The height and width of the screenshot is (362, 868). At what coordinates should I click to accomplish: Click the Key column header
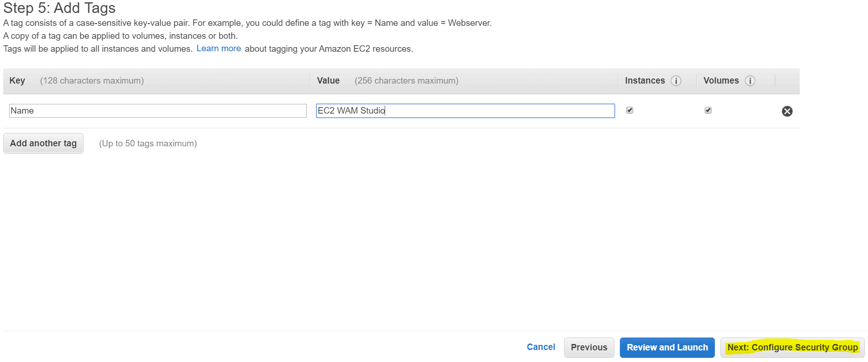point(17,81)
